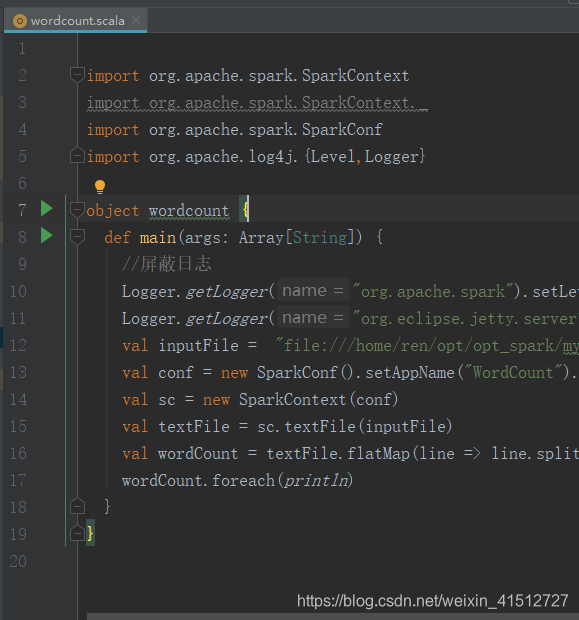Click the fold end marker on line 19
579x620 pixels.
[77, 533]
